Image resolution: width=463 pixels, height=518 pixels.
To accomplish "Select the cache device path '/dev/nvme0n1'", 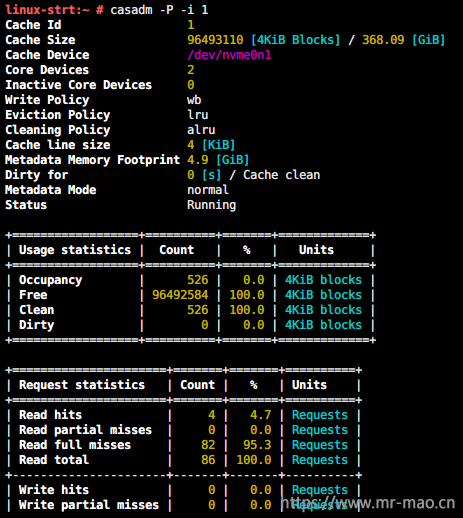I will [229, 55].
